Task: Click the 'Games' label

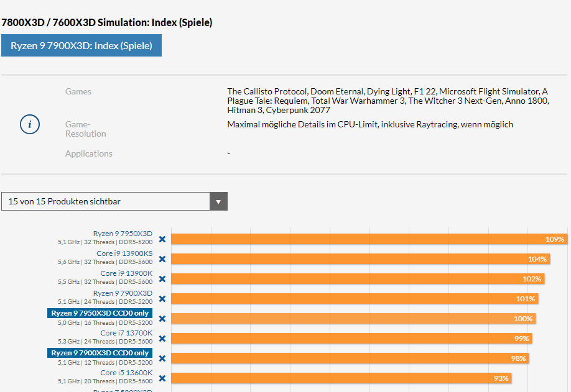Action: click(78, 92)
